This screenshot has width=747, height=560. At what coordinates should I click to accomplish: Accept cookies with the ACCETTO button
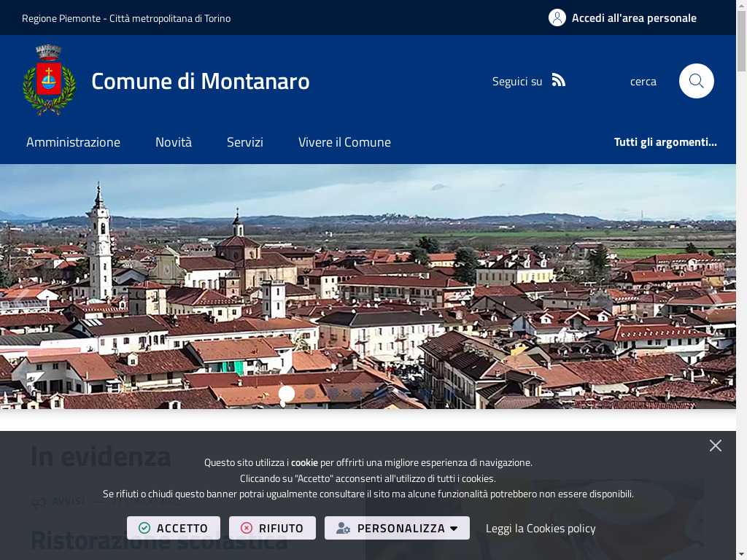tap(174, 528)
